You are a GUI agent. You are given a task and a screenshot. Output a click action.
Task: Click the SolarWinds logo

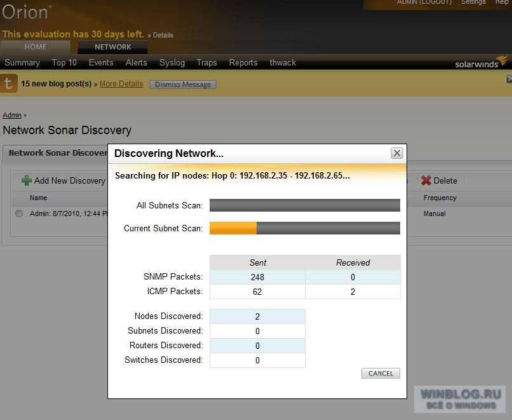point(481,62)
